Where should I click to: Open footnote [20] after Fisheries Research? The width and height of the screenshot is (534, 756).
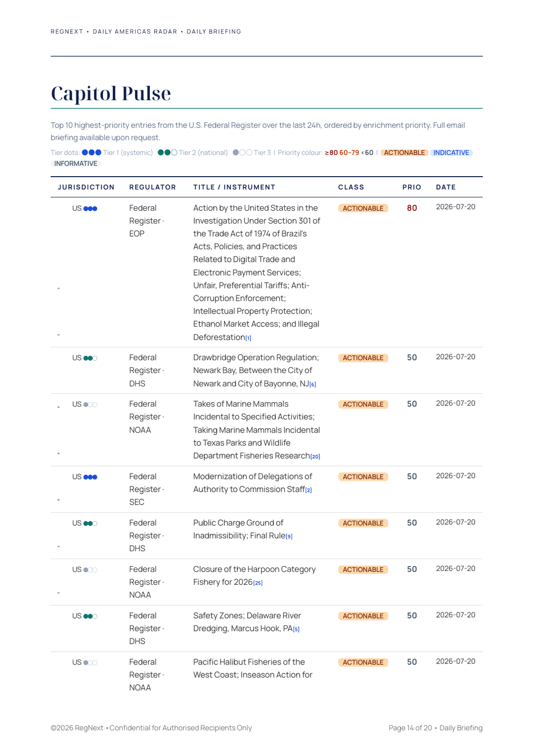[x=315, y=457]
